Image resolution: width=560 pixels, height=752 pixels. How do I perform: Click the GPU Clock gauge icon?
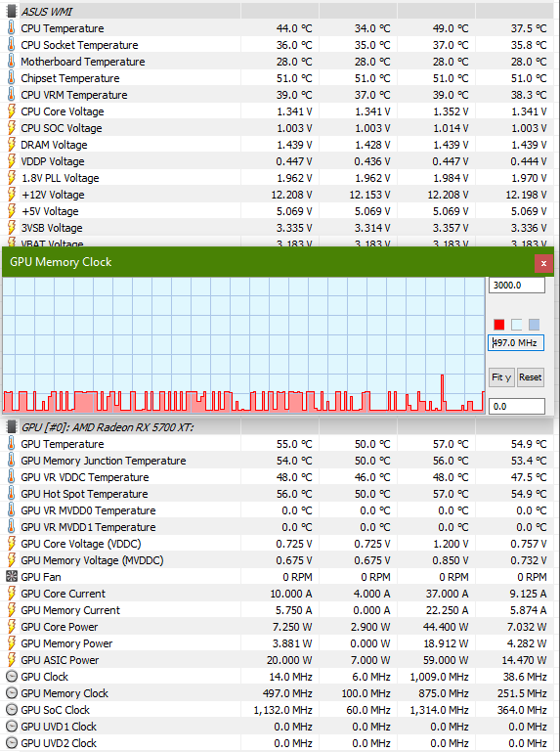click(x=12, y=677)
